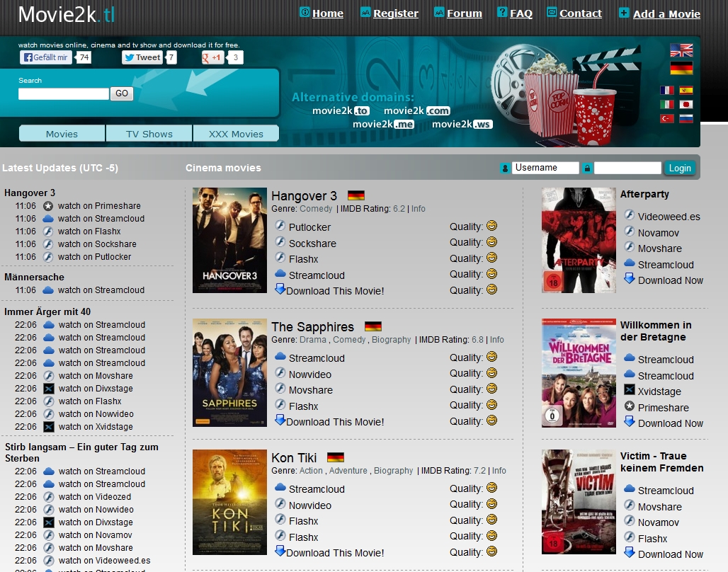Screen dimensions: 728x572
Task: Open the Contact link
Action: point(581,13)
